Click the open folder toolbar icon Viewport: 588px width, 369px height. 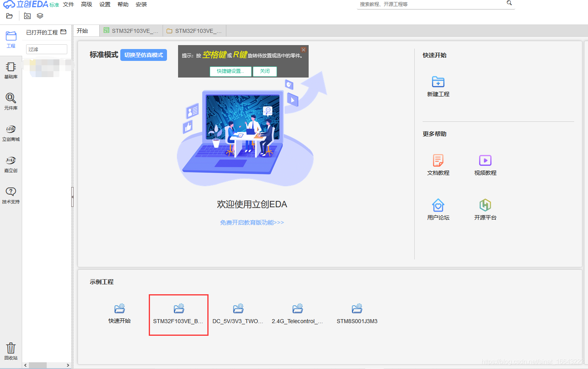[x=9, y=16]
